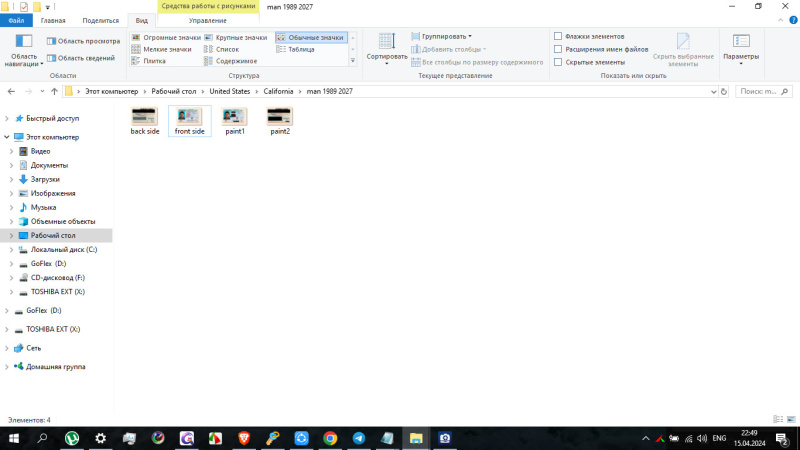Open Google Chrome from the taskbar

330,438
